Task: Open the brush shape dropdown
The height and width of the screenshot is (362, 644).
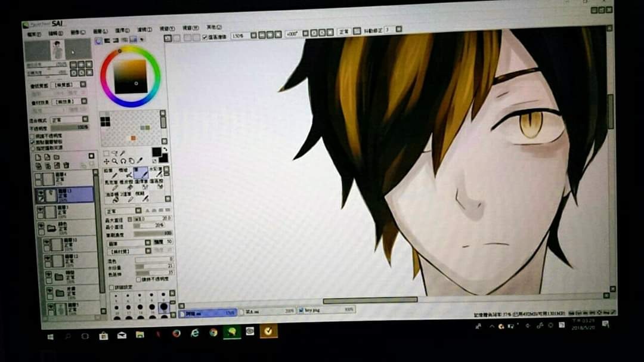Action: coord(148,243)
